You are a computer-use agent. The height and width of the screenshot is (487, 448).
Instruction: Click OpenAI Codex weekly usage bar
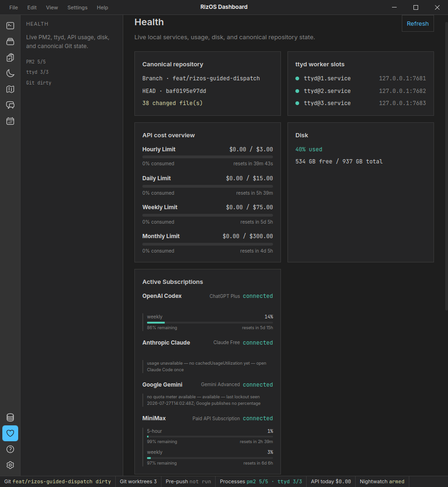(x=210, y=323)
